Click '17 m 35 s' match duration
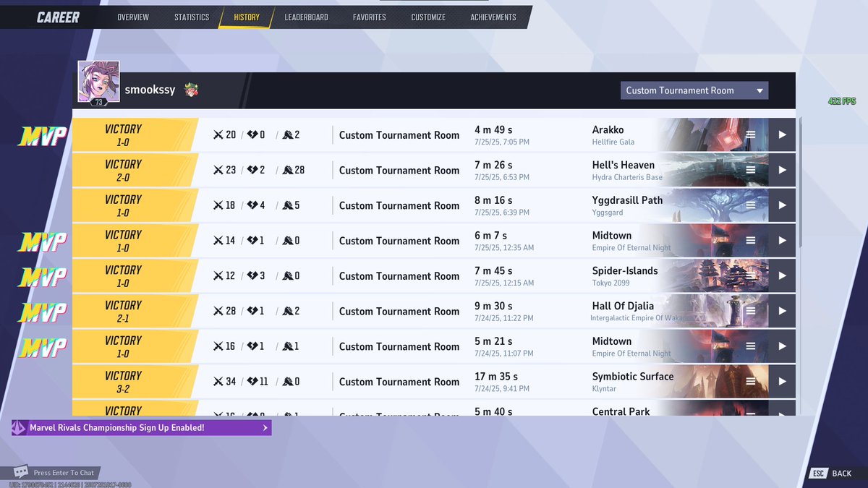 pos(496,376)
